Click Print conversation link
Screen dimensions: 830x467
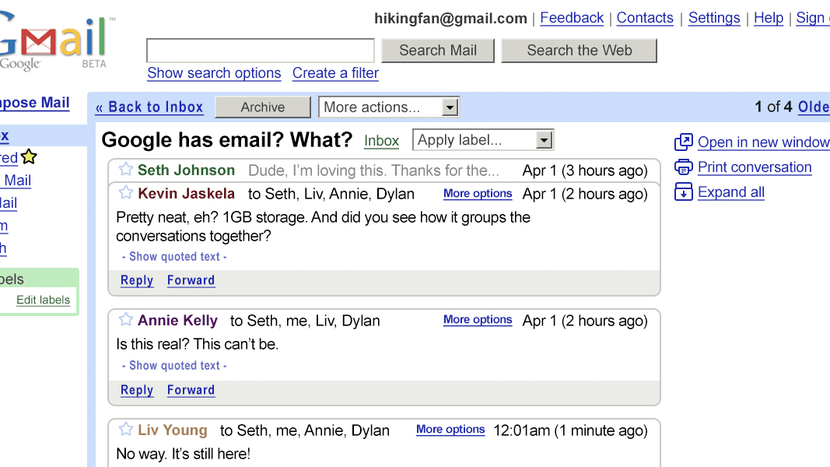coord(754,167)
